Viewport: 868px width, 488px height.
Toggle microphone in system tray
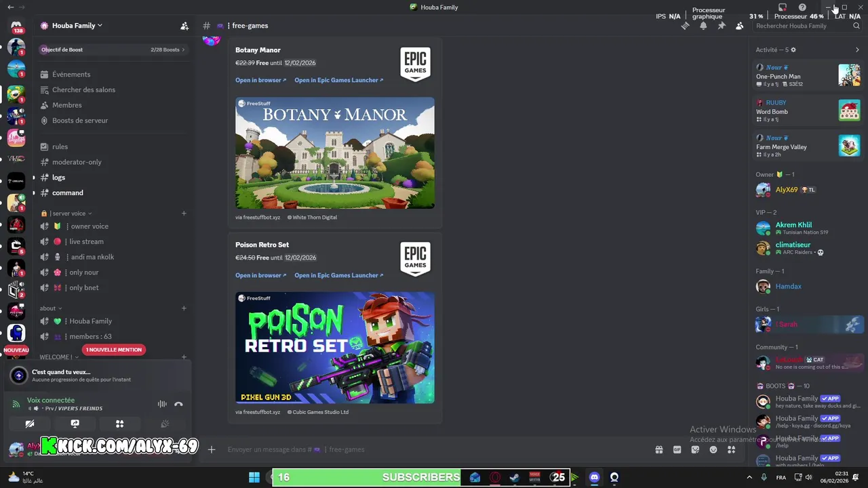[x=764, y=477]
